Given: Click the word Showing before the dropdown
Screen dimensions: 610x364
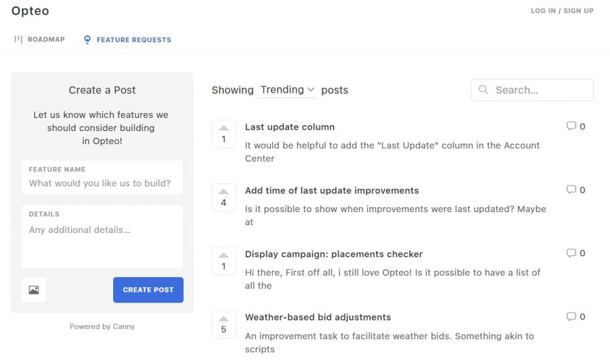Looking at the screenshot, I should coord(233,90).
